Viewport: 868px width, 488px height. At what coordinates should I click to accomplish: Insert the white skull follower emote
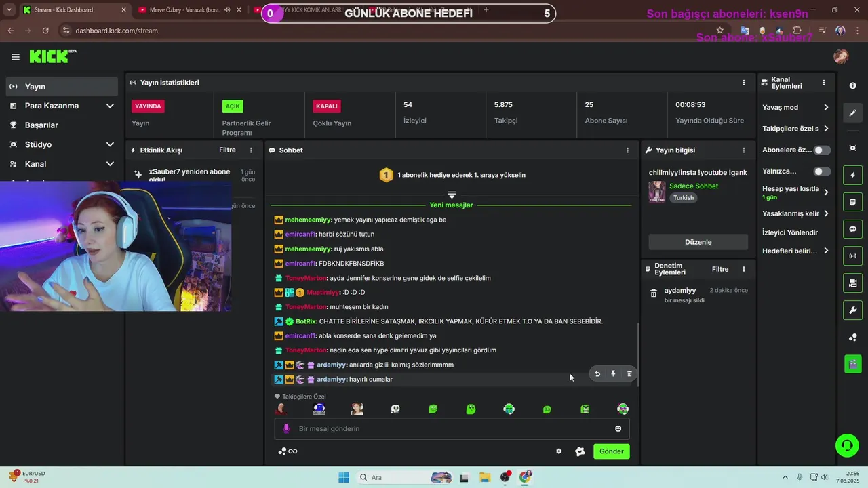[395, 409]
